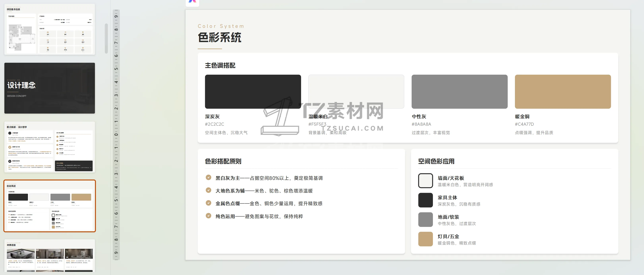Click the 暖金铜 #C4A77D color swatch
Viewport: 644px width, 275px height.
(x=563, y=92)
